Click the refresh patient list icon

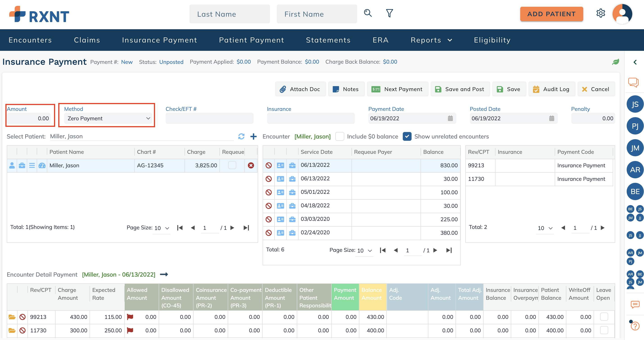[241, 136]
